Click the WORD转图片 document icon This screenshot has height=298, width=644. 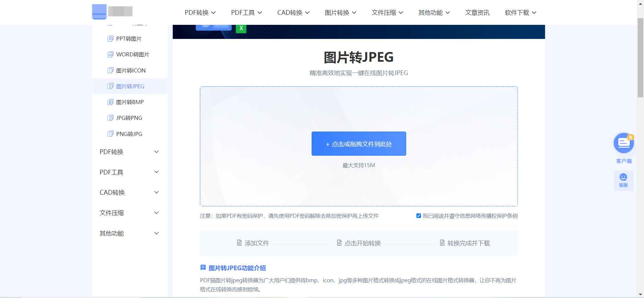[x=110, y=54]
